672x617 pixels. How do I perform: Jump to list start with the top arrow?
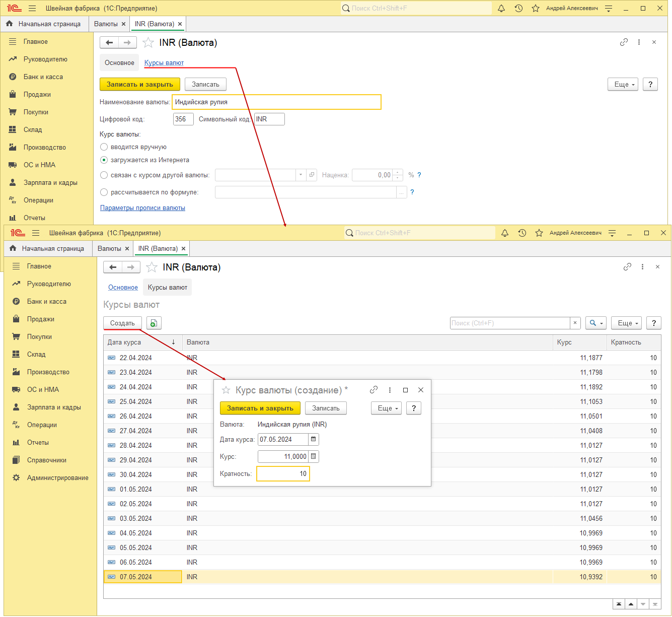pyautogui.click(x=619, y=604)
